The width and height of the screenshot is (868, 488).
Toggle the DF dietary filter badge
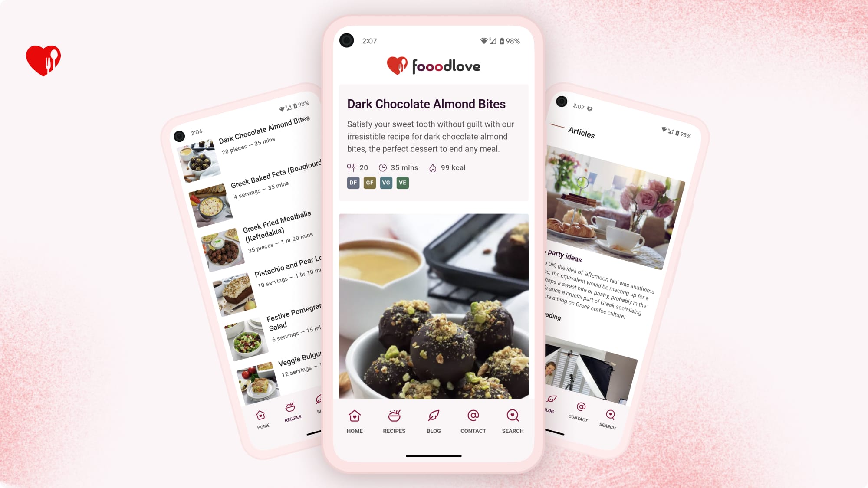(353, 182)
